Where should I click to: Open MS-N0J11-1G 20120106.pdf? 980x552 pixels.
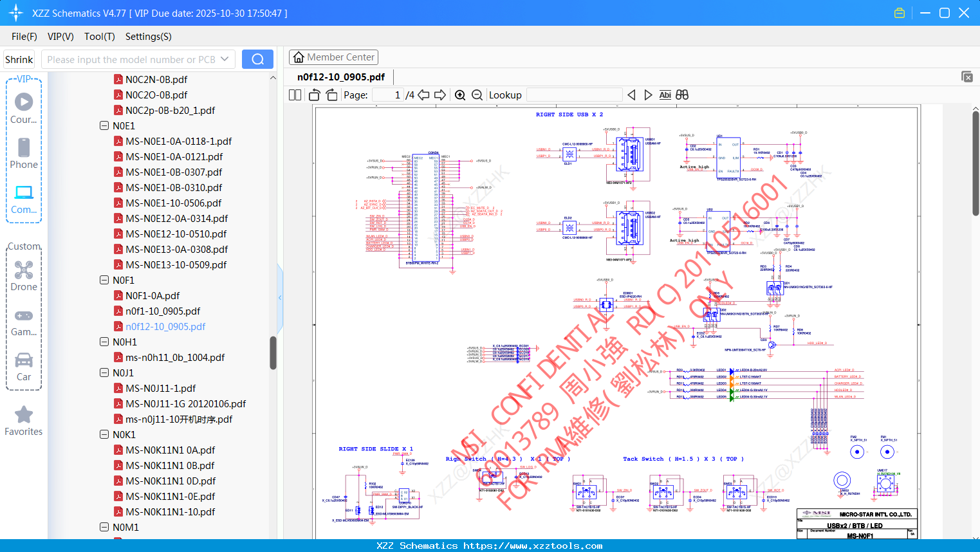[186, 403]
